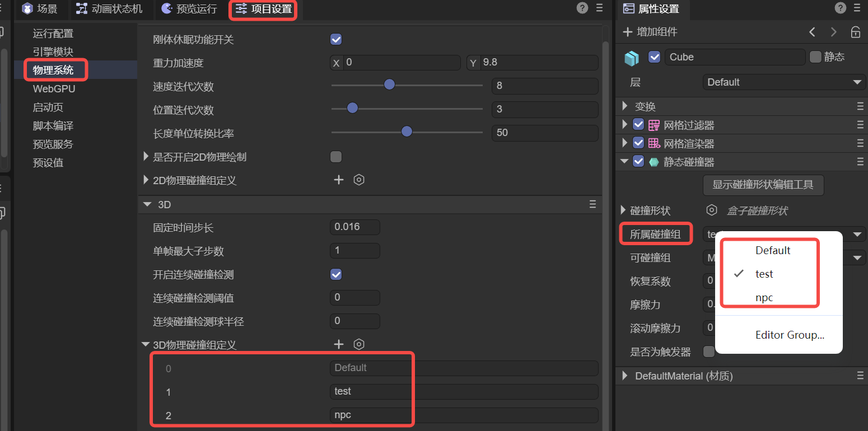Open the 网格过滤器 component options menu
Viewport: 868px width, 431px height.
coord(860,125)
